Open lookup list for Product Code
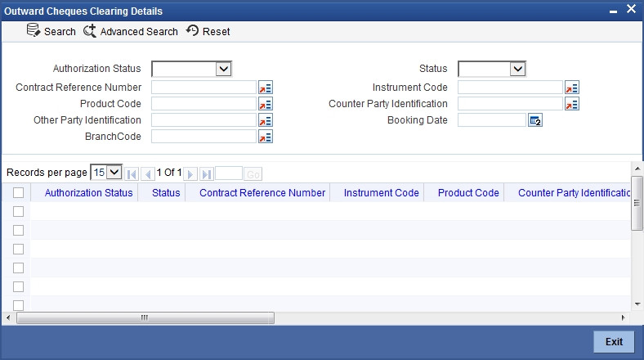The width and height of the screenshot is (644, 360). click(266, 104)
